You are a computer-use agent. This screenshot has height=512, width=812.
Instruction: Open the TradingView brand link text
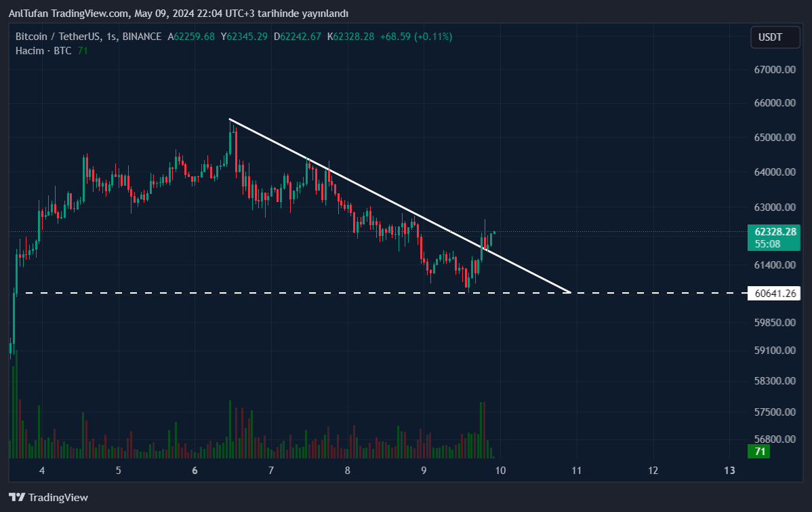(58, 498)
